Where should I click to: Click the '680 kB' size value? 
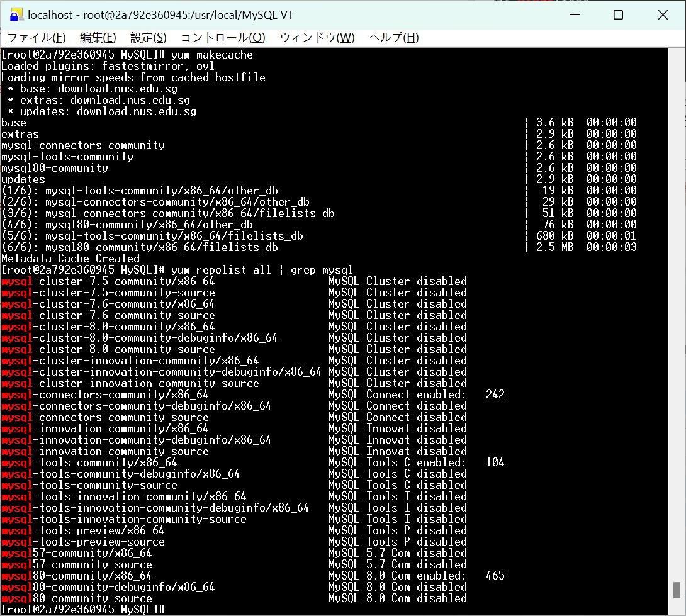554,236
